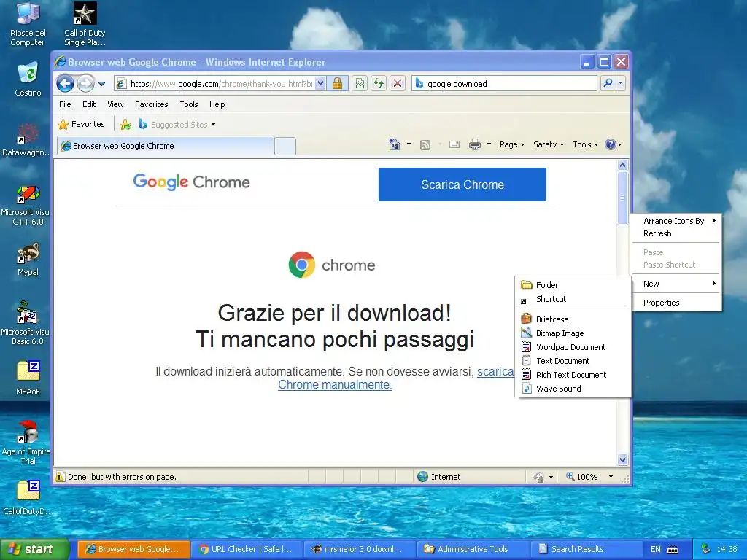Screen dimensions: 747x560
Task: Expand the Print dropdown arrow
Action: 489,144
